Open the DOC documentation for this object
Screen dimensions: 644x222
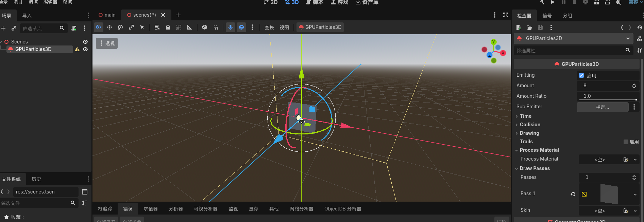click(640, 38)
